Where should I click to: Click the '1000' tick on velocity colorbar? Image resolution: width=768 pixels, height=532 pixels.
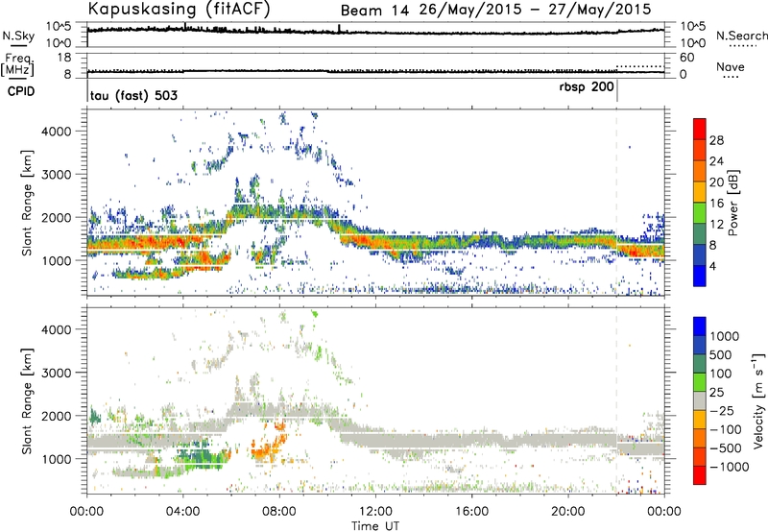[724, 336]
